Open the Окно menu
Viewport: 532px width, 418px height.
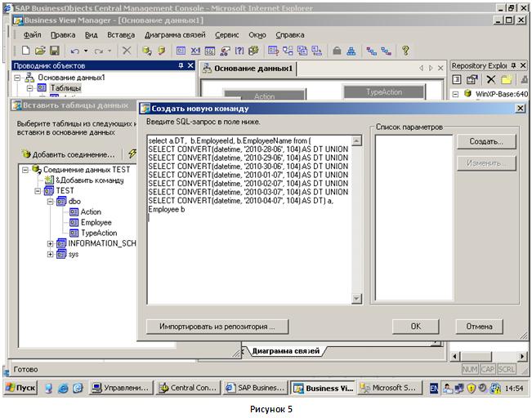(257, 35)
